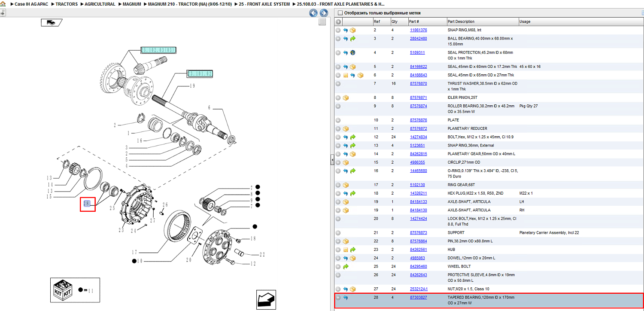Select the SUPPORT description cell

(456, 232)
